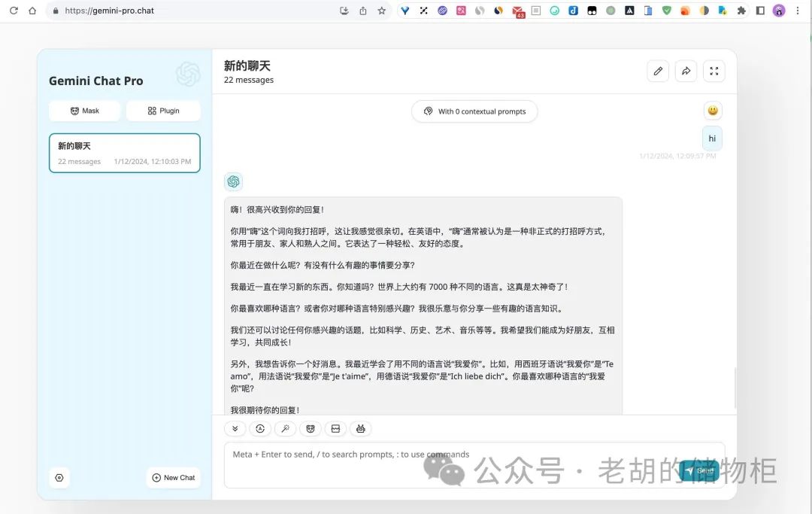Open the browser profile avatar
Viewport: 812px width, 514px height.
pyautogui.click(x=779, y=11)
